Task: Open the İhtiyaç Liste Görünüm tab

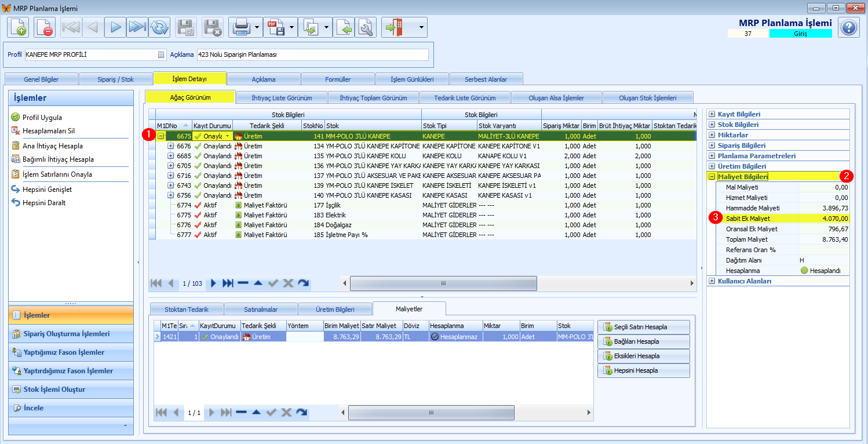Action: (282, 97)
